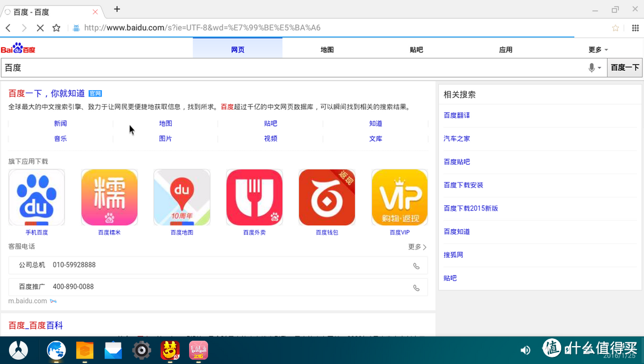
Task: Select related search 百度下载安装
Action: tap(463, 186)
